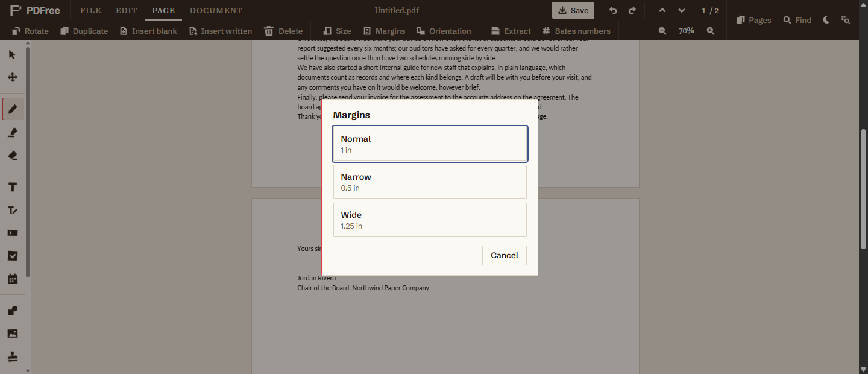
Task: Toggle dark mode moon icon
Action: point(826,20)
